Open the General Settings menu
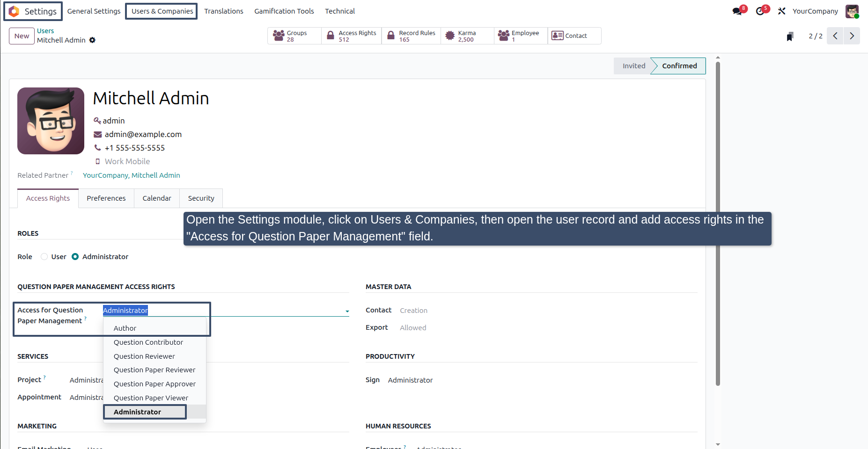The height and width of the screenshot is (449, 868). (94, 11)
